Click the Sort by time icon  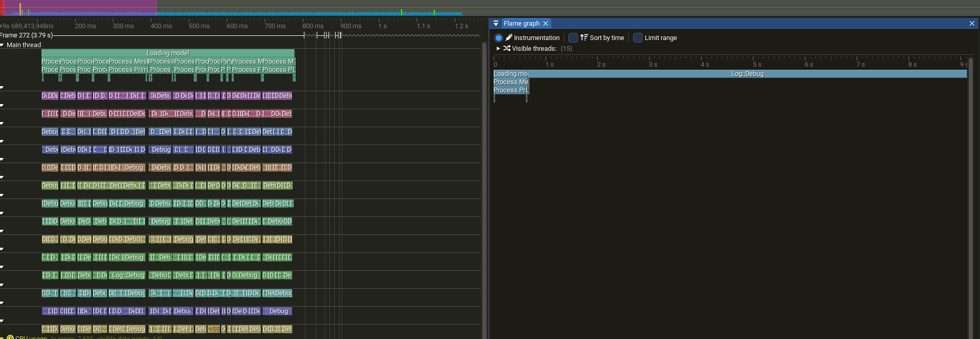click(x=584, y=37)
